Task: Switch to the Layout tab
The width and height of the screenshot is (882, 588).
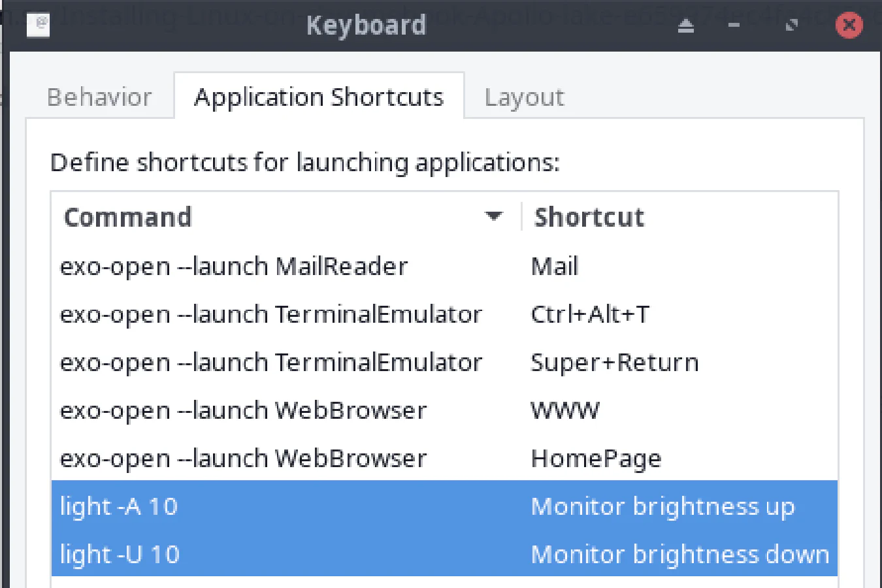Action: coord(524,96)
